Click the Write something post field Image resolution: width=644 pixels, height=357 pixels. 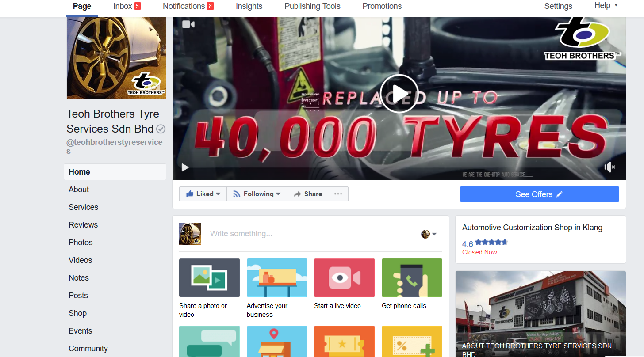click(241, 234)
